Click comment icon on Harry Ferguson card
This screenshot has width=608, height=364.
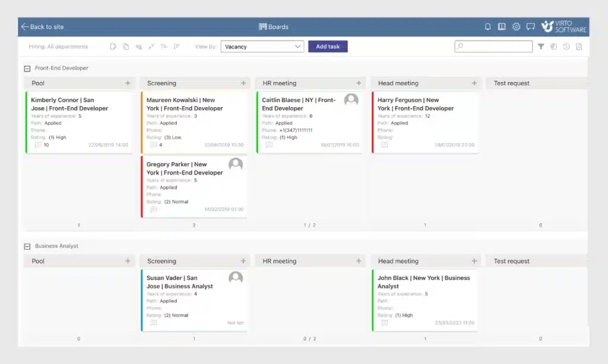tap(385, 145)
